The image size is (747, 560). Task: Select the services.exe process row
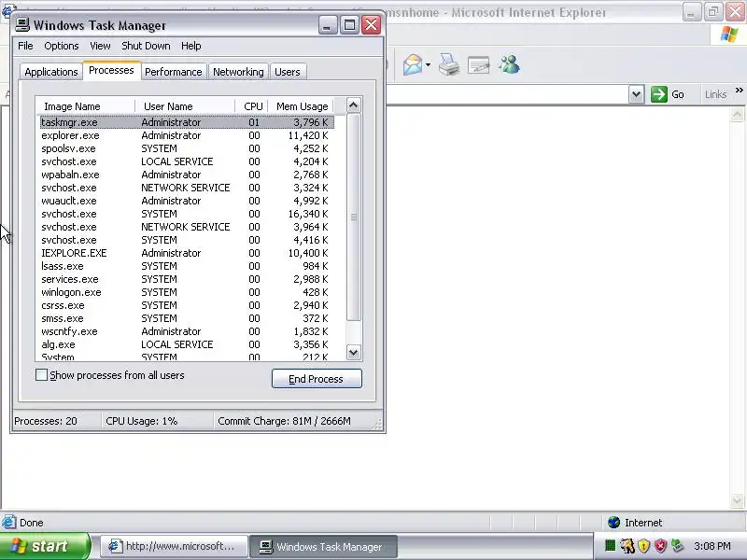tap(187, 279)
